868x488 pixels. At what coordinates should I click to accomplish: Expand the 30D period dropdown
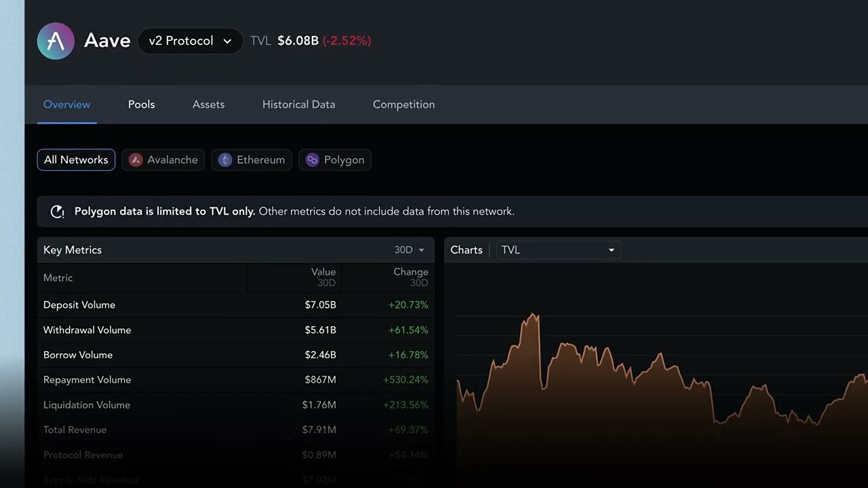tap(409, 250)
